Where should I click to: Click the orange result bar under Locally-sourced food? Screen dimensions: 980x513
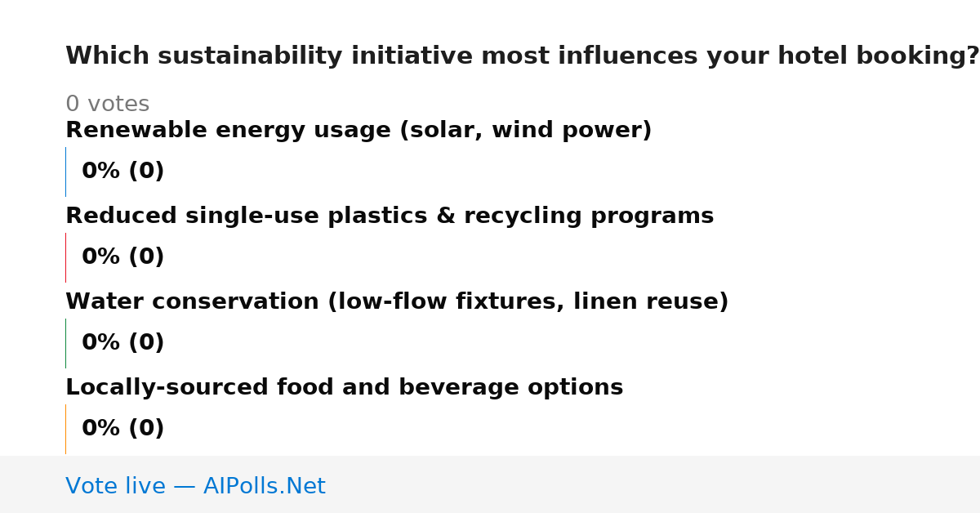tap(65, 429)
